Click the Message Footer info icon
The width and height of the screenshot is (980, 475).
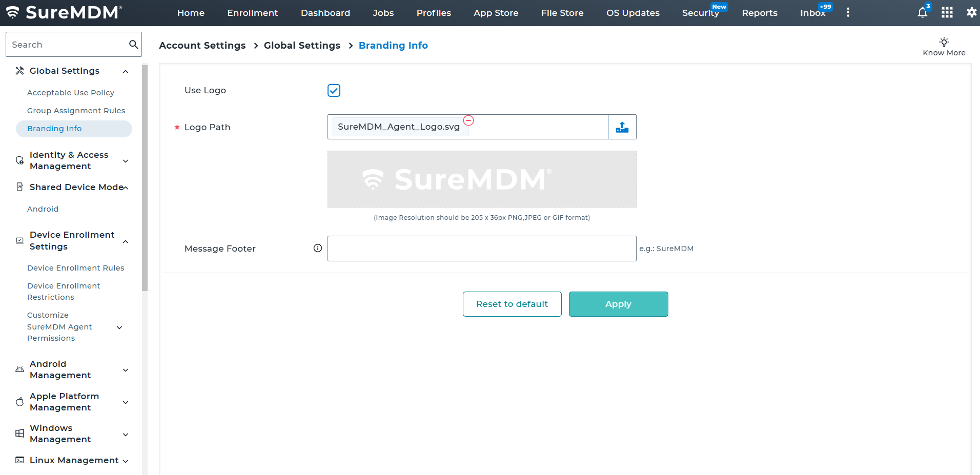[318, 248]
